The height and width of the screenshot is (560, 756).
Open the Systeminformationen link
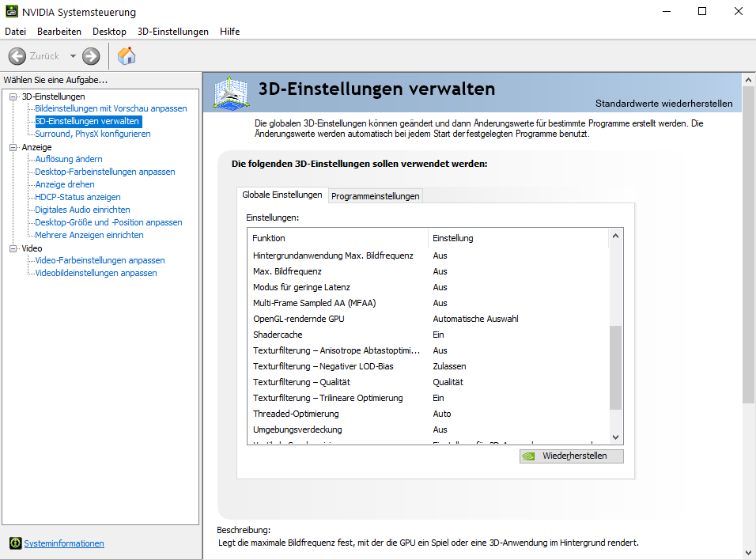pos(64,543)
